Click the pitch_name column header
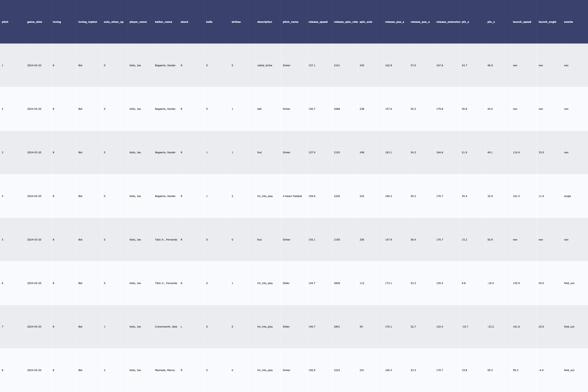This screenshot has height=392, width=588. click(290, 22)
